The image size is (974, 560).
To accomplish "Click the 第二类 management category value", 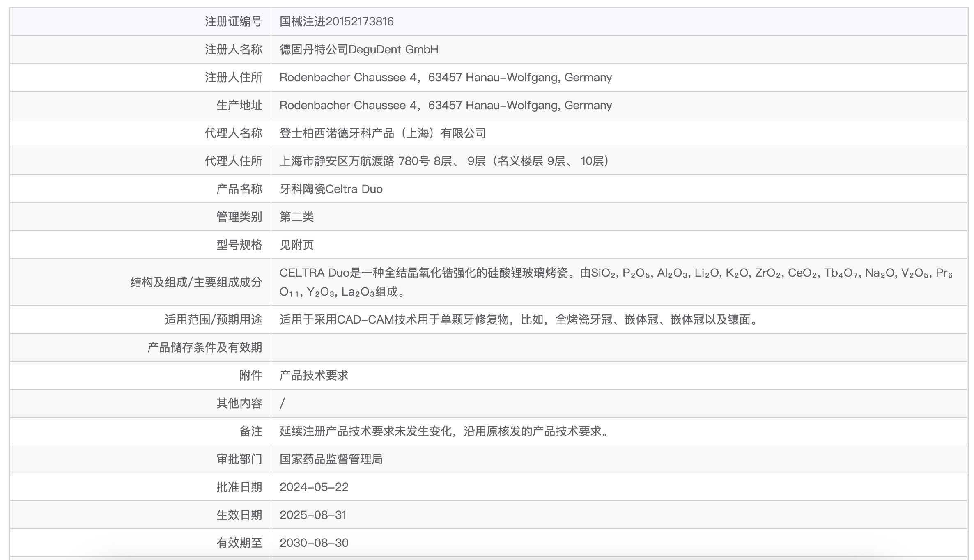I will [x=296, y=217].
